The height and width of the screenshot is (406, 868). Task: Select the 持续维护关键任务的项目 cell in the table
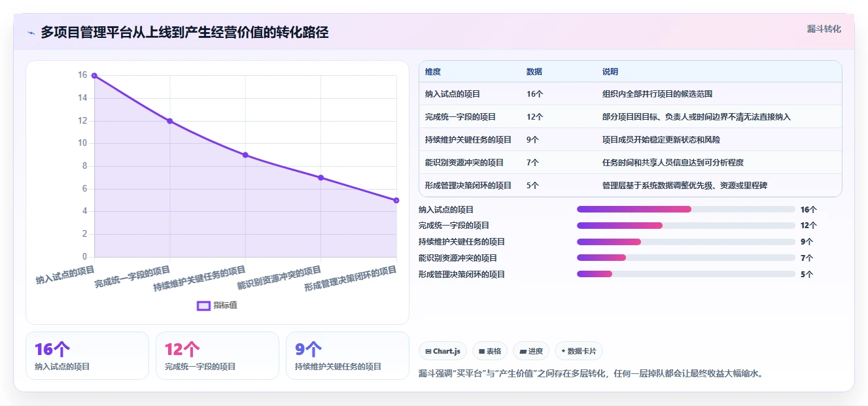pos(468,140)
